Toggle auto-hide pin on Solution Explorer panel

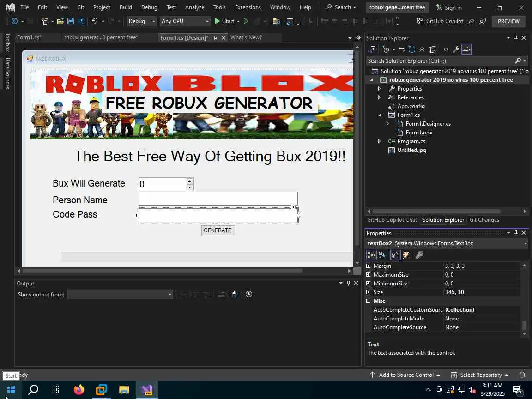tap(516, 38)
